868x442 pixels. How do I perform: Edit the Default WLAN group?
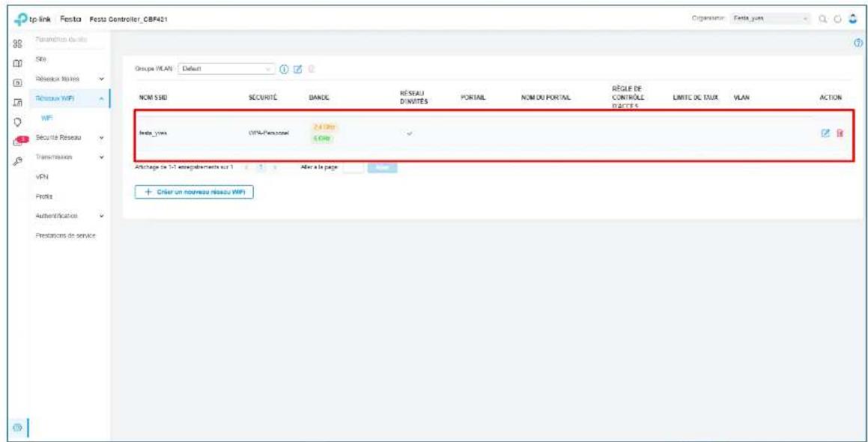298,70
